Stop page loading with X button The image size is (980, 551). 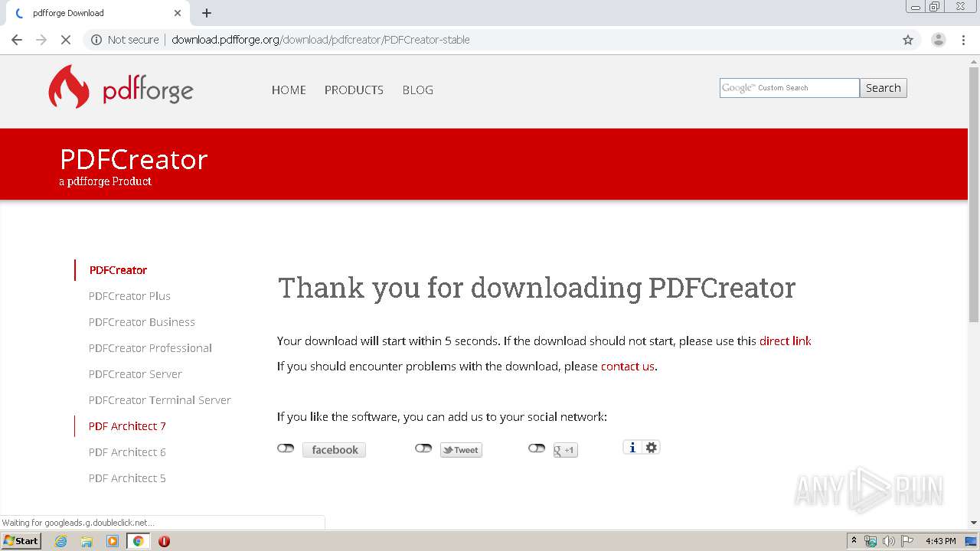click(x=66, y=40)
